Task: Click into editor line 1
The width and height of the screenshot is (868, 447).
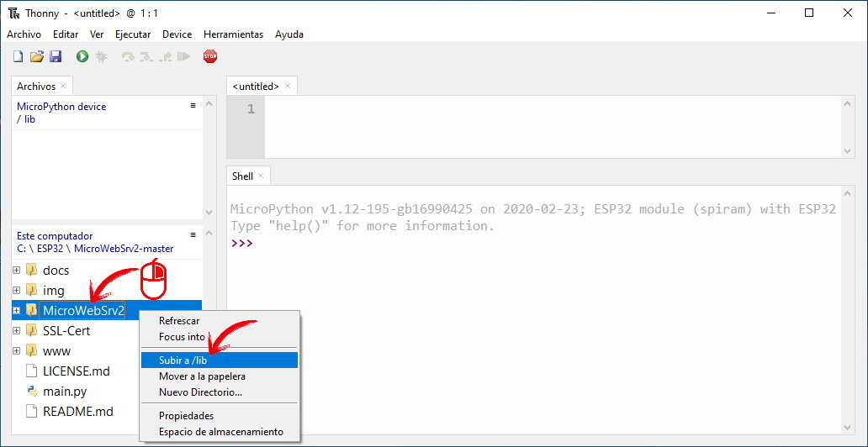Action: 552,109
